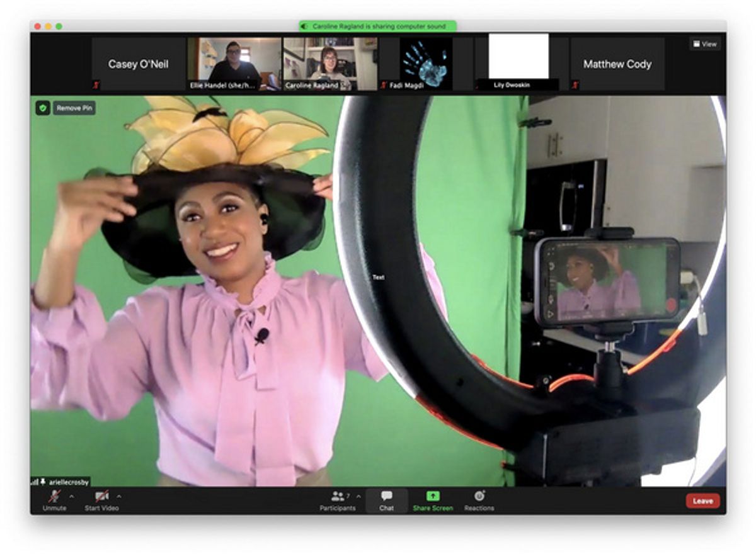Expand the chevron next to Participants count
Screen dimensions: 756x554
pyautogui.click(x=358, y=495)
